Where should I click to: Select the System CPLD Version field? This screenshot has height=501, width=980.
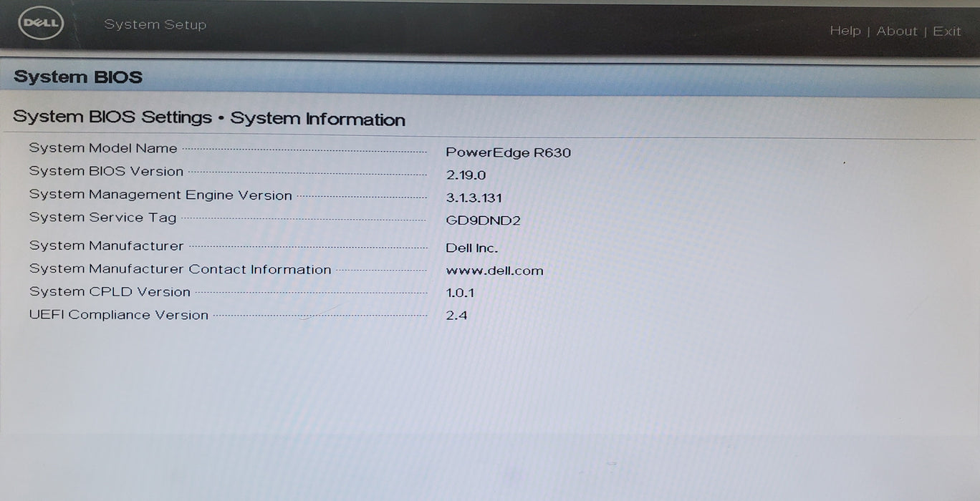pyautogui.click(x=109, y=292)
